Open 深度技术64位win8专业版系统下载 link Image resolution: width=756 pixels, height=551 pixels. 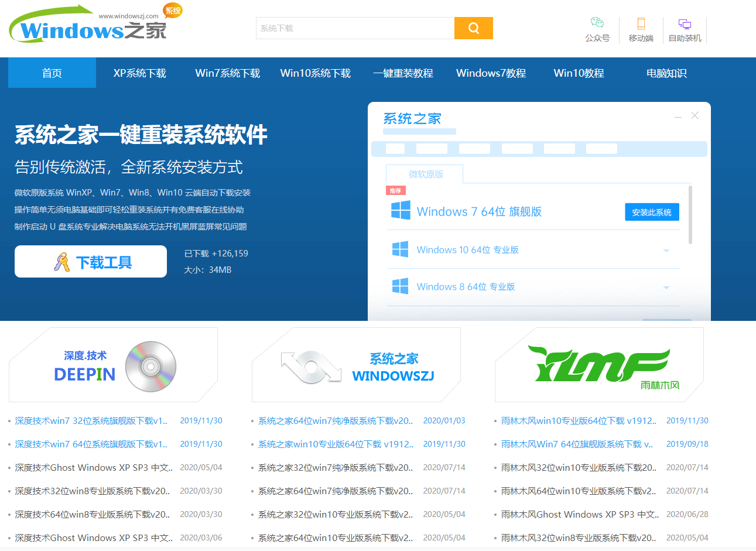[x=93, y=514]
